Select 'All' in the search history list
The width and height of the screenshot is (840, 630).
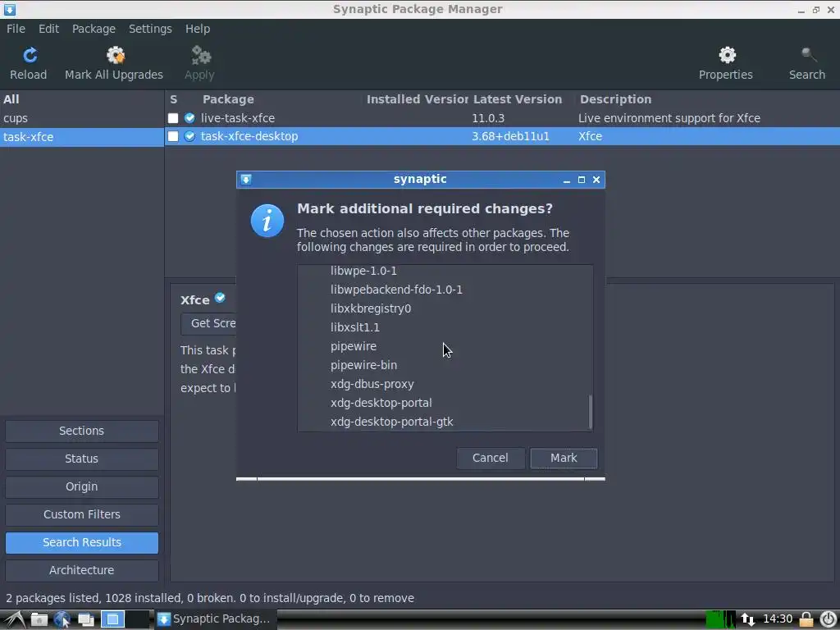coord(81,99)
